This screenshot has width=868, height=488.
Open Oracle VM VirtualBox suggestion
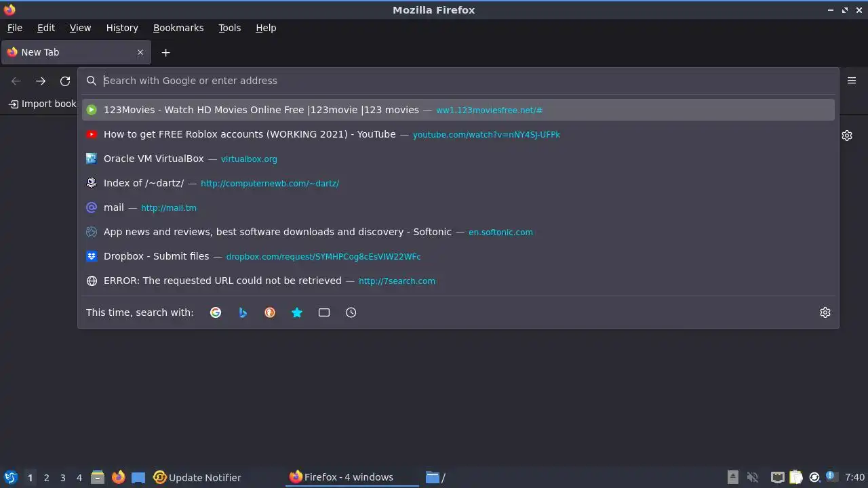point(458,159)
